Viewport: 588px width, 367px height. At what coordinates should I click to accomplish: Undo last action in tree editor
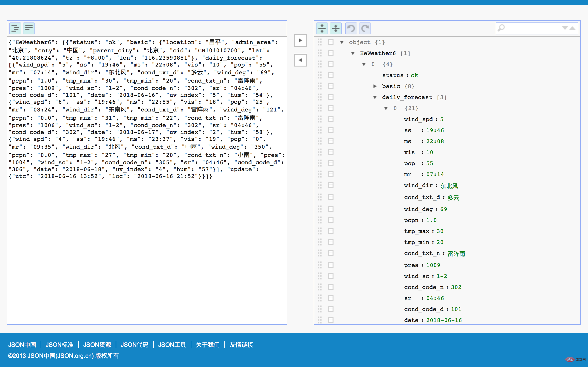(351, 28)
